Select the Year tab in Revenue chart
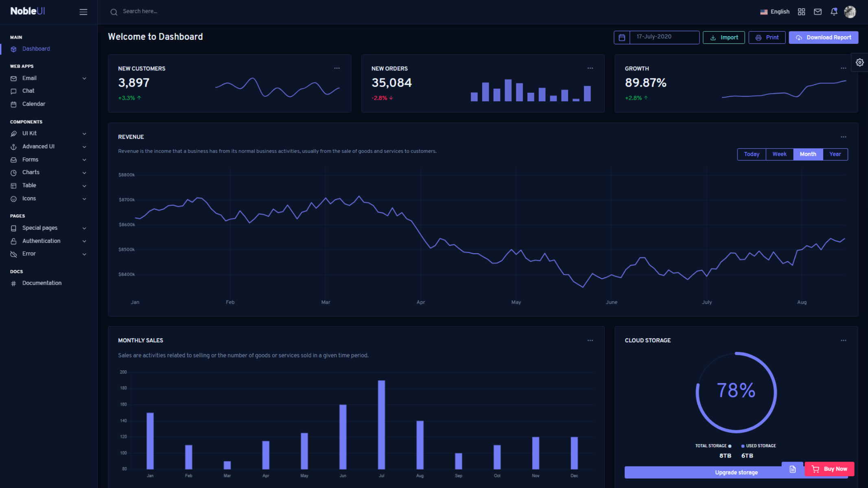Screen dimensions: 868x488 pos(835,154)
